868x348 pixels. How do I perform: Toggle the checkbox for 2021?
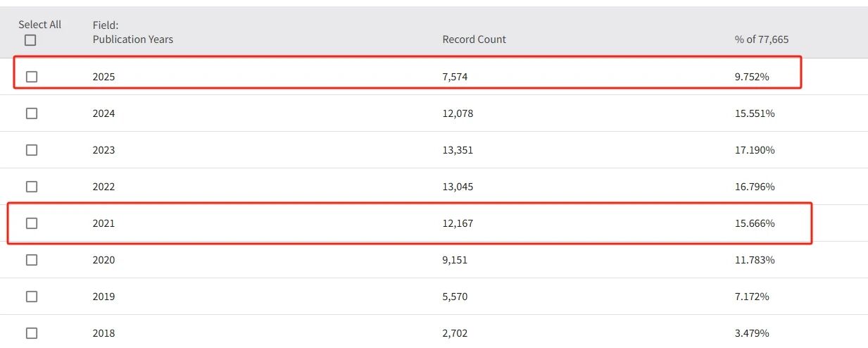coord(32,223)
